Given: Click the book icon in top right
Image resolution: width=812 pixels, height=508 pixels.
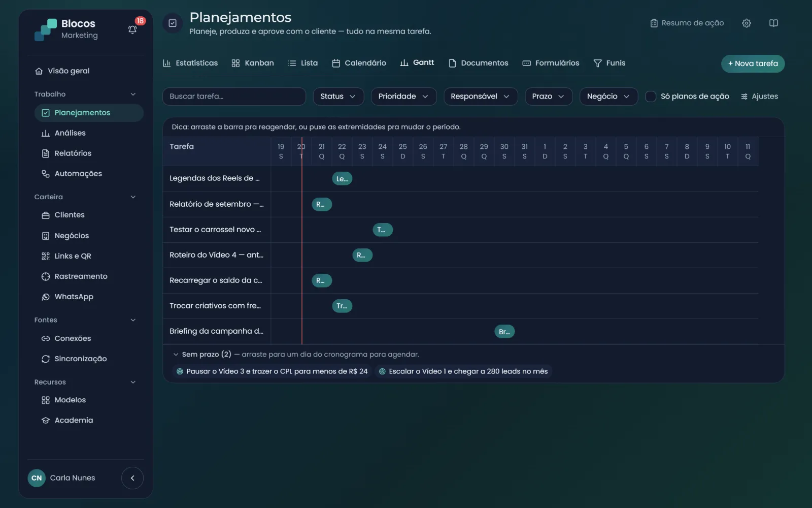Looking at the screenshot, I should point(773,23).
